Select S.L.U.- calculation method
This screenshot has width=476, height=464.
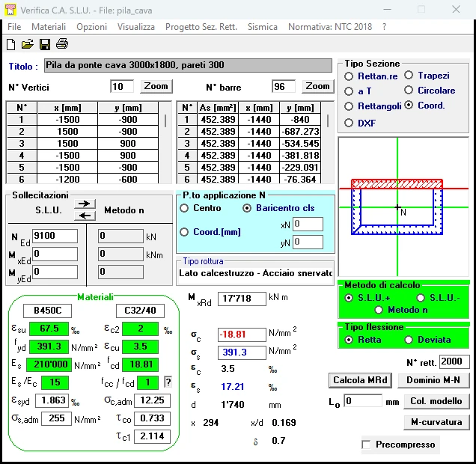click(x=421, y=298)
